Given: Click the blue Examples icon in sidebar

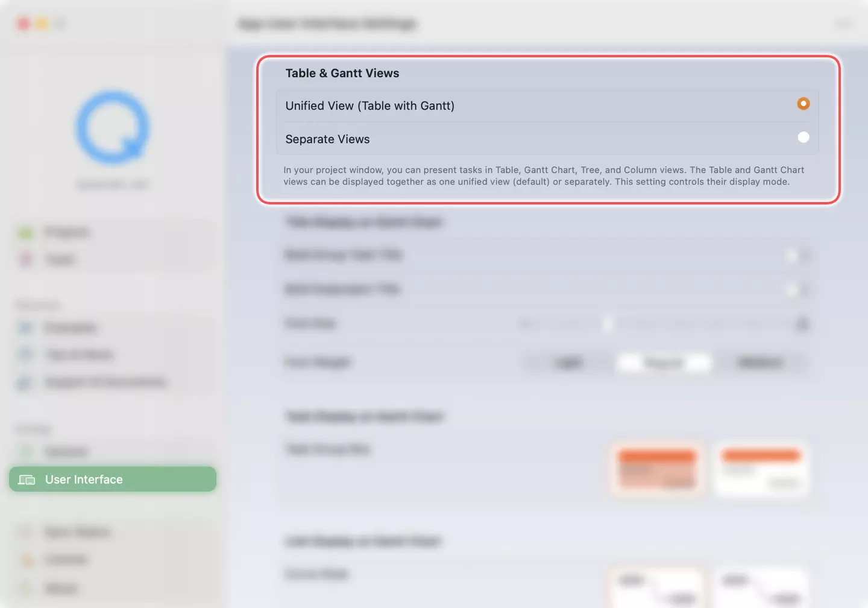Looking at the screenshot, I should 26,328.
